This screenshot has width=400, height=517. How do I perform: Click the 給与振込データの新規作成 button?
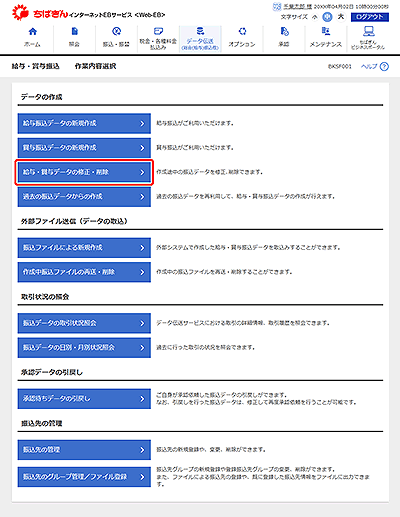tap(84, 123)
